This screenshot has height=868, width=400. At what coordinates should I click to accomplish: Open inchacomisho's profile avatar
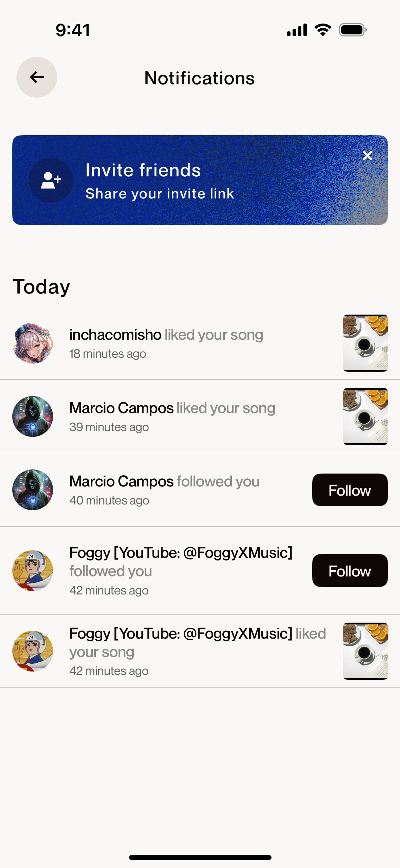pos(33,343)
